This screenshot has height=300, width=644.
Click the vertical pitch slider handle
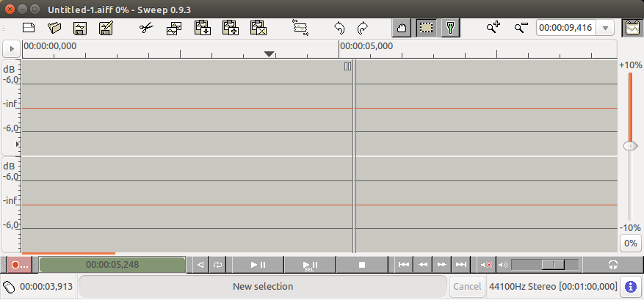630,146
